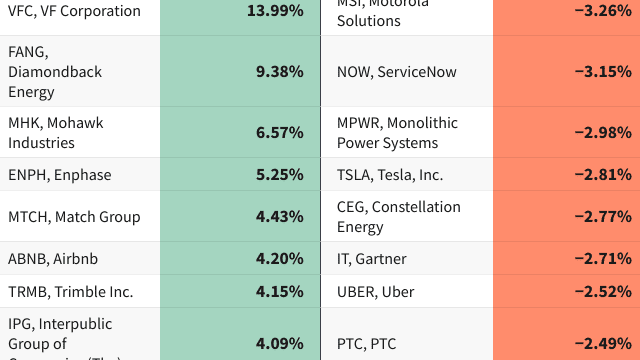The image size is (640, 360).
Task: Click NOW, ServiceNow loser entry
Action: [407, 71]
